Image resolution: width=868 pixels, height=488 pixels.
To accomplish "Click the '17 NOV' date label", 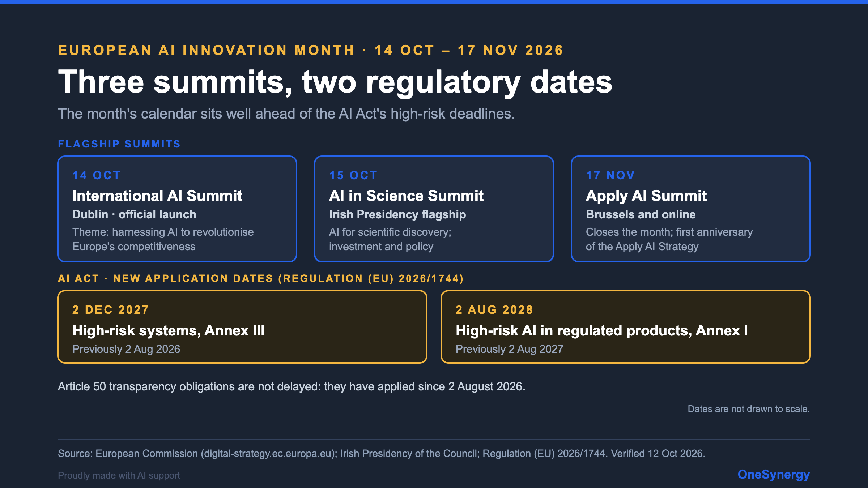I will point(610,175).
